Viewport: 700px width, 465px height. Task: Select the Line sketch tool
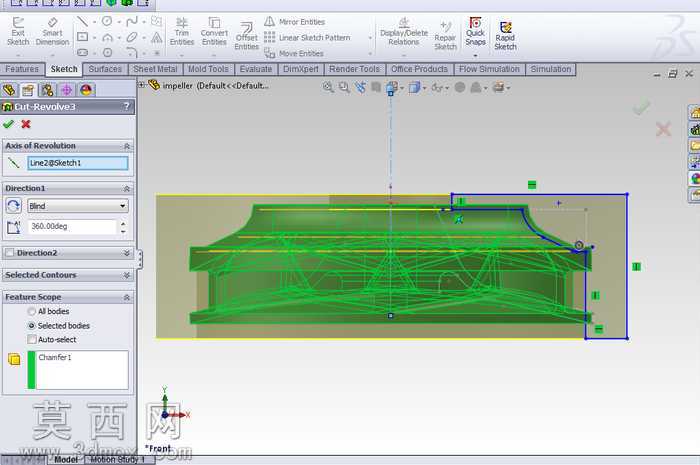(82, 21)
